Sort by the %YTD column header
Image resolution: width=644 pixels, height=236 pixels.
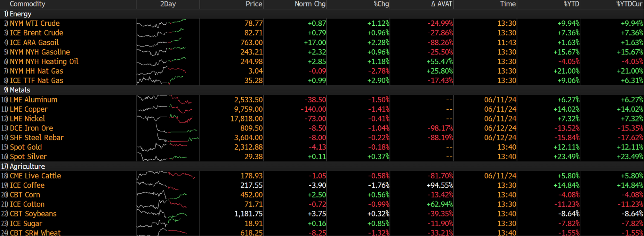pyautogui.click(x=571, y=4)
